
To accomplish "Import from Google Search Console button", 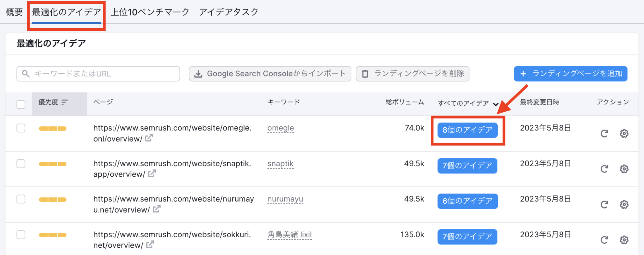I will pos(270,74).
